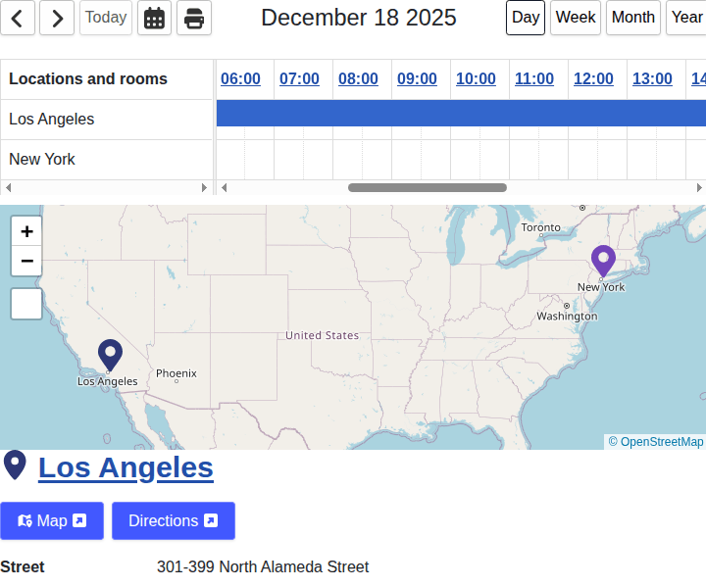Switch to Day view
Screen dimensions: 706x588
(x=526, y=18)
